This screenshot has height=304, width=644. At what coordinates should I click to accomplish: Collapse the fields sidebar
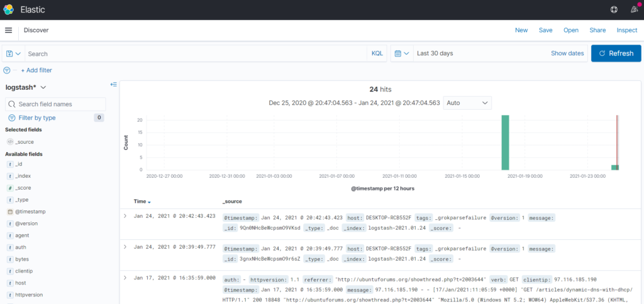click(113, 84)
